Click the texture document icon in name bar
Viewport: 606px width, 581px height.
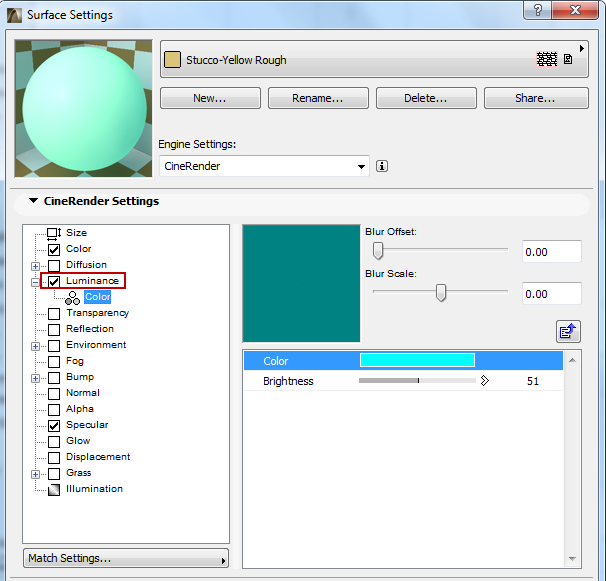(x=568, y=59)
